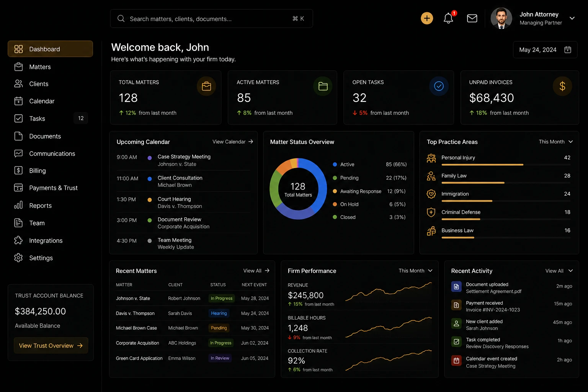Click the Payment received activity icon
588x392 pixels.
456,305
